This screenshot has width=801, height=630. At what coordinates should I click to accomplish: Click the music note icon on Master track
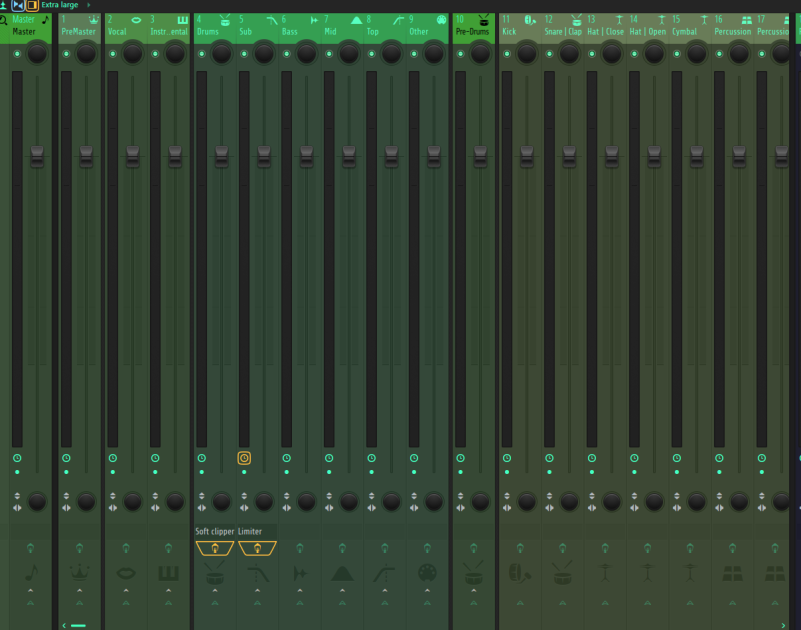pyautogui.click(x=45, y=20)
